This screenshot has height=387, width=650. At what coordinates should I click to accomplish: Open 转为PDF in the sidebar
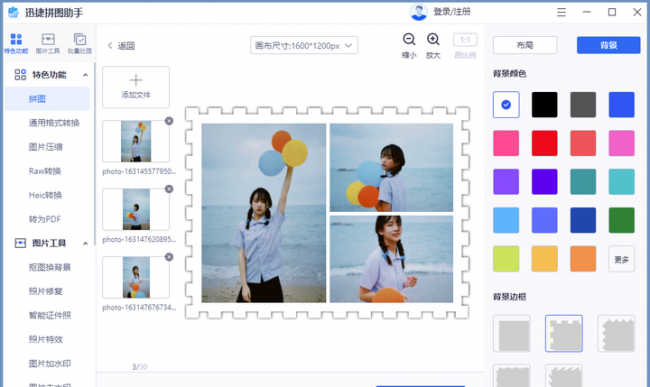tap(44, 219)
